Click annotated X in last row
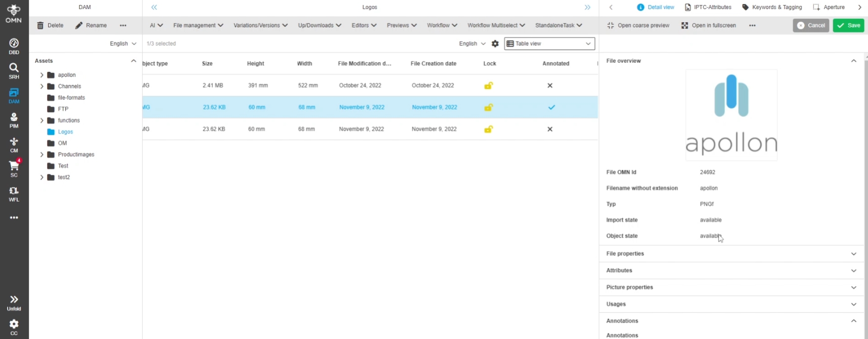This screenshot has height=339, width=868. 550,129
